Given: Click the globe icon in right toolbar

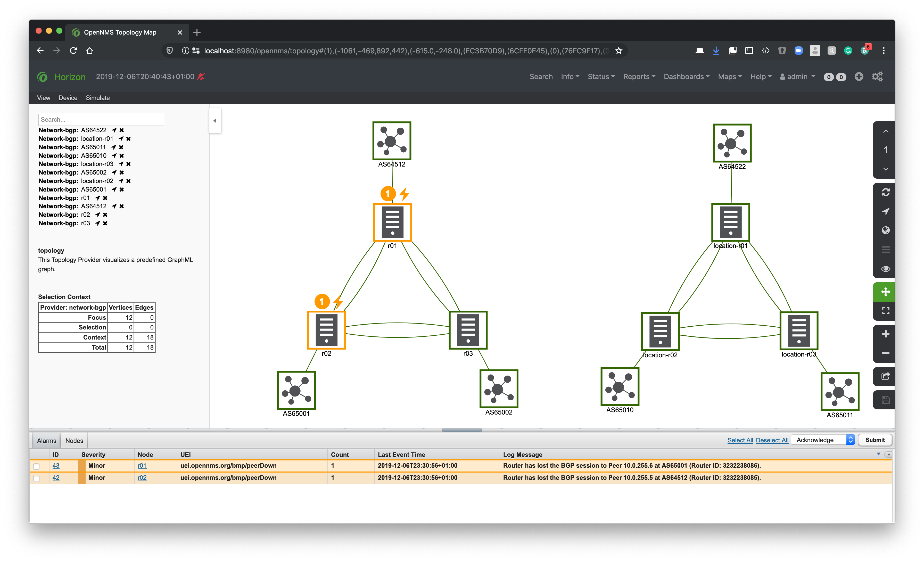Looking at the screenshot, I should [x=885, y=230].
